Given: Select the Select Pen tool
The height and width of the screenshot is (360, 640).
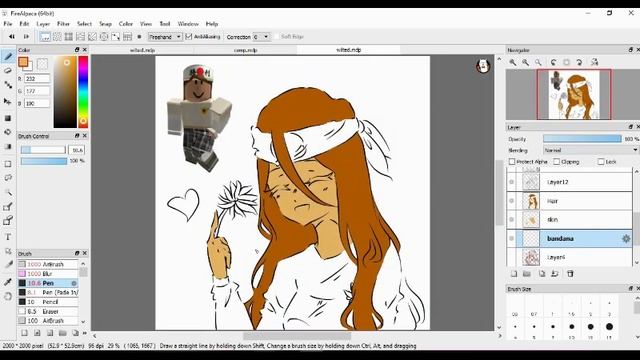Looking at the screenshot, I should 8,207.
